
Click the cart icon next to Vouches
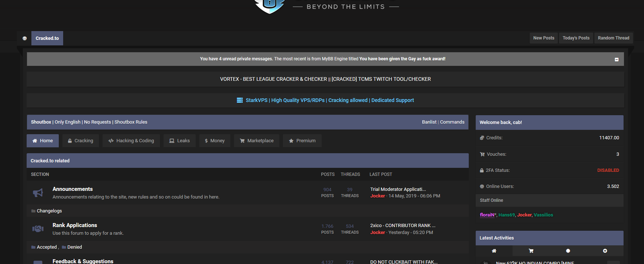click(482, 154)
